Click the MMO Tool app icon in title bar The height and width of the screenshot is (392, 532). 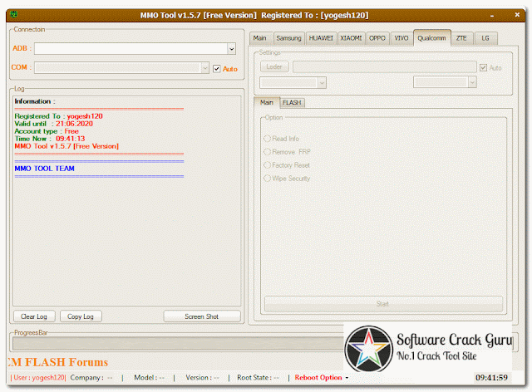pyautogui.click(x=14, y=15)
